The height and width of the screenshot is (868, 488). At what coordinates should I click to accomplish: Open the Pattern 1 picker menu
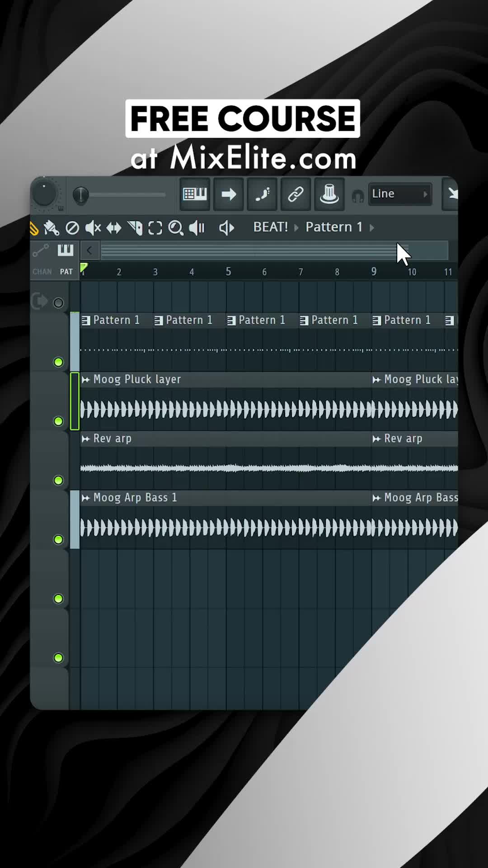[x=334, y=227]
